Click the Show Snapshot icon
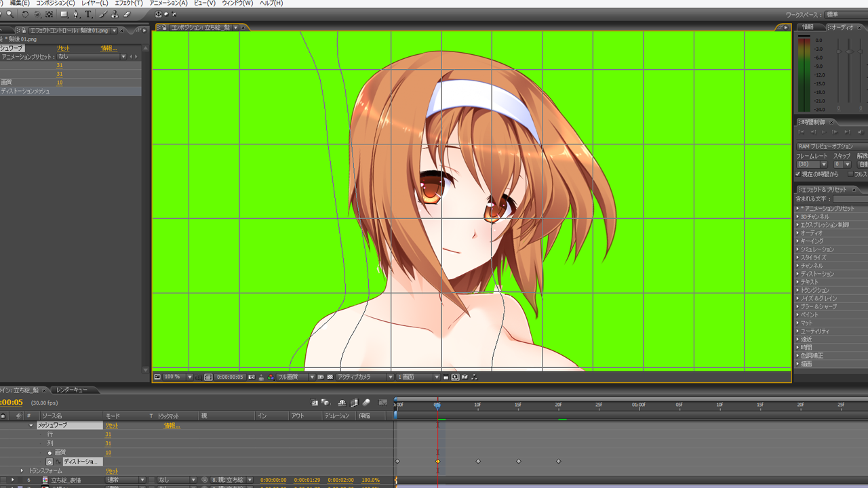 pos(261,377)
